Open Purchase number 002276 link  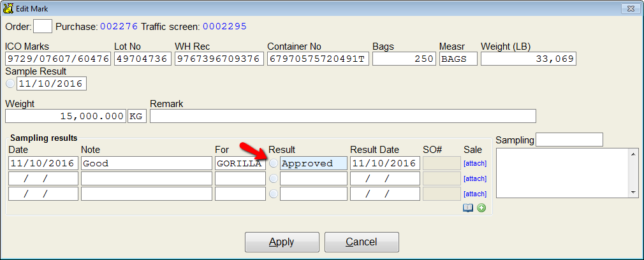pos(119,27)
